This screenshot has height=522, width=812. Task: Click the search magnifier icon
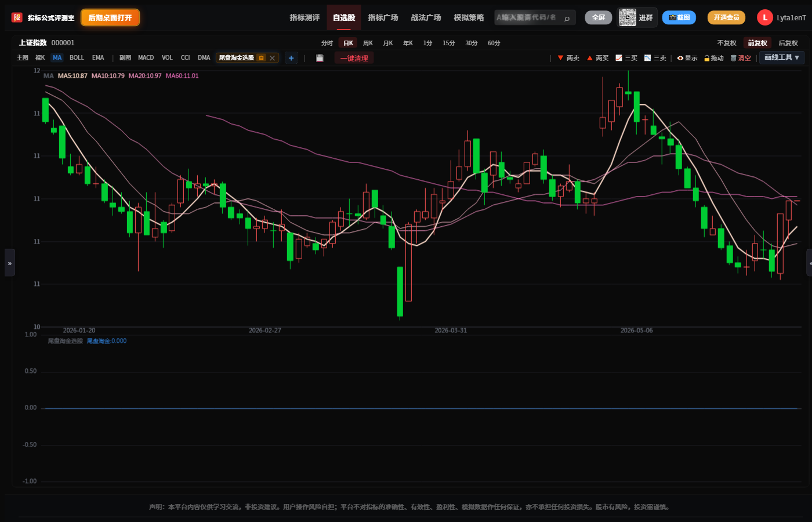click(567, 18)
